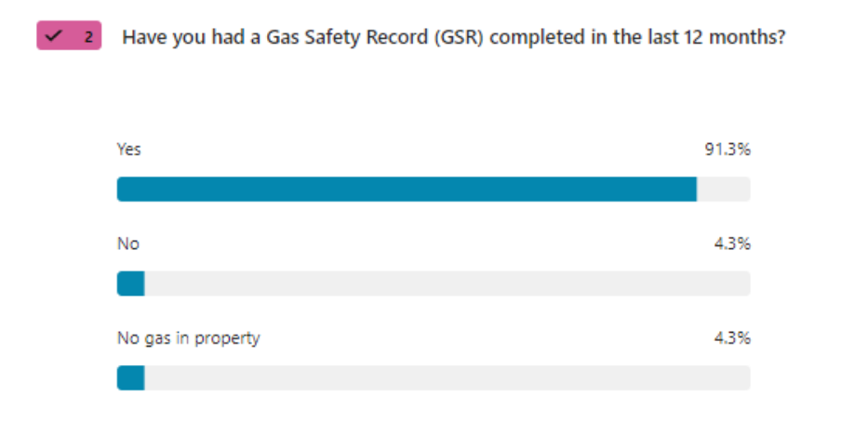Click the number 2 in the question badge
This screenshot has width=868, height=435.
[87, 37]
